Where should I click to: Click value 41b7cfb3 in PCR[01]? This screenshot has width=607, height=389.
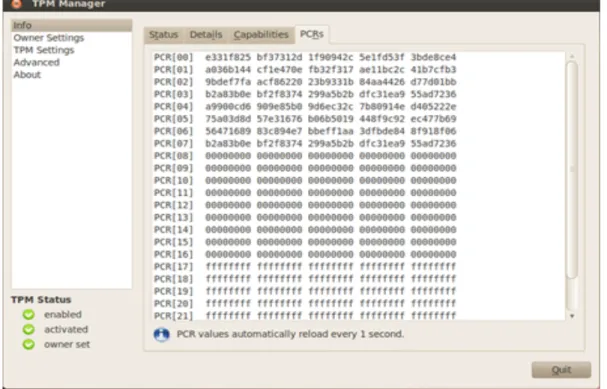[x=434, y=70]
